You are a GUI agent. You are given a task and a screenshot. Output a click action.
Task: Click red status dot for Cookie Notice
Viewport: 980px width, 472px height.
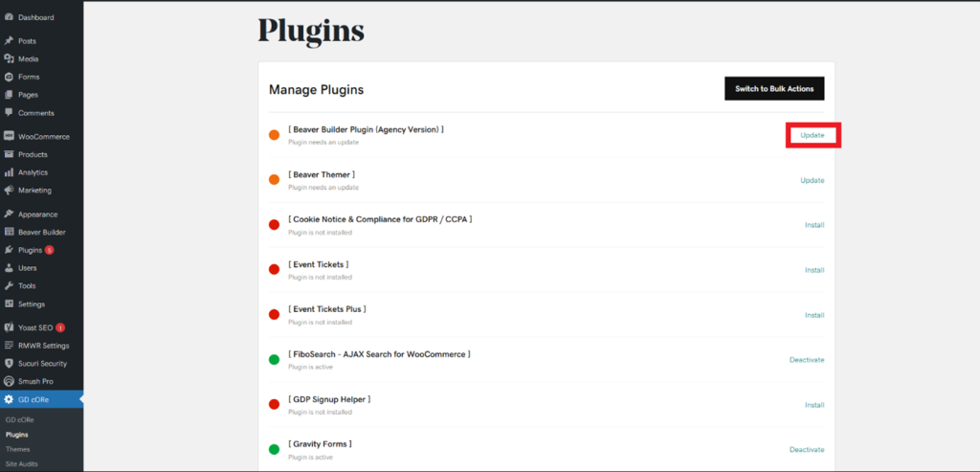[x=274, y=225]
